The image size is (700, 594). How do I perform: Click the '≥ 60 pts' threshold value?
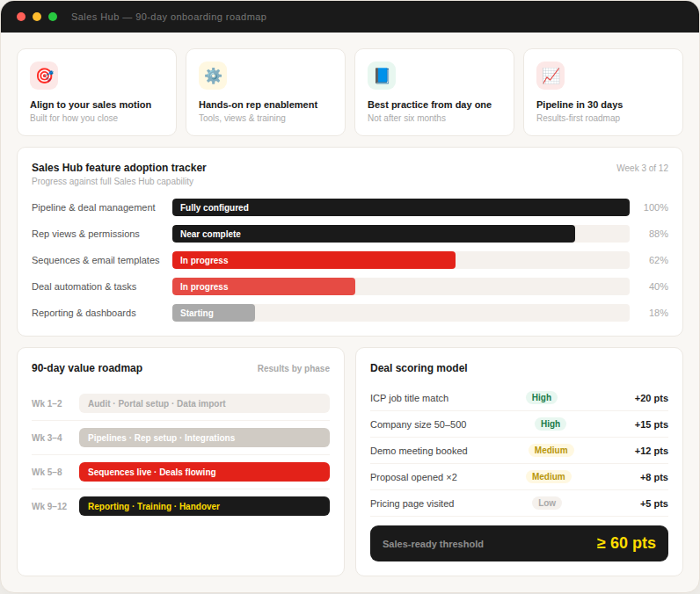(x=626, y=543)
